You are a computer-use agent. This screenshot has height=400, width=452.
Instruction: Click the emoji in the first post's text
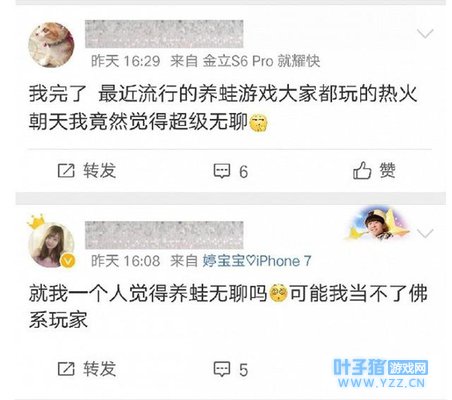click(259, 123)
